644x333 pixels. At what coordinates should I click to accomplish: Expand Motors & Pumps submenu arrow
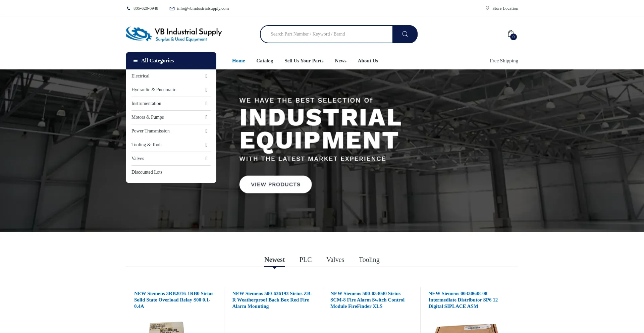tap(206, 117)
